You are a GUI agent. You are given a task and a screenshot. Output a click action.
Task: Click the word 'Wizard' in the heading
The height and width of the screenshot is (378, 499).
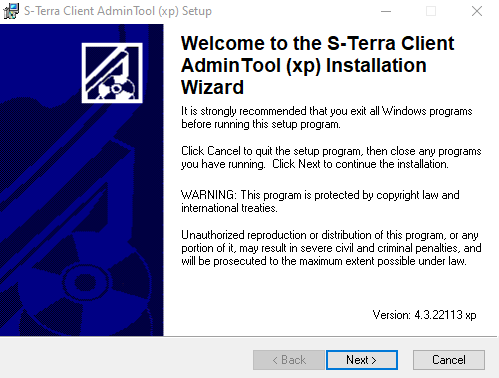[x=212, y=87]
